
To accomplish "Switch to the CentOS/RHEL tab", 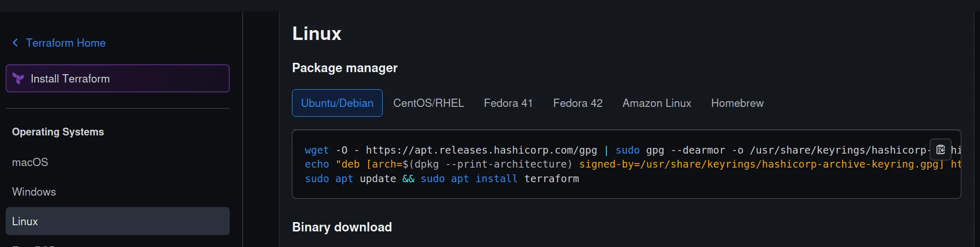I will pos(428,103).
